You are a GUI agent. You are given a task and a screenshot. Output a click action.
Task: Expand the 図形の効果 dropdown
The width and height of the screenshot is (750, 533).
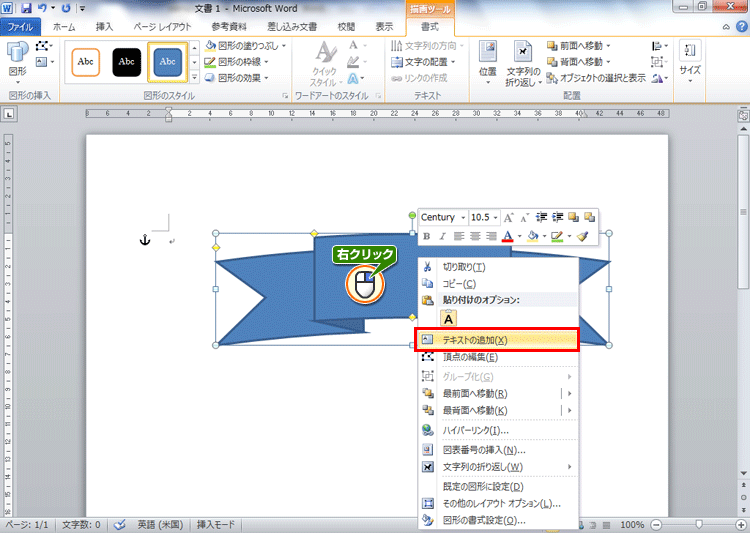point(266,78)
